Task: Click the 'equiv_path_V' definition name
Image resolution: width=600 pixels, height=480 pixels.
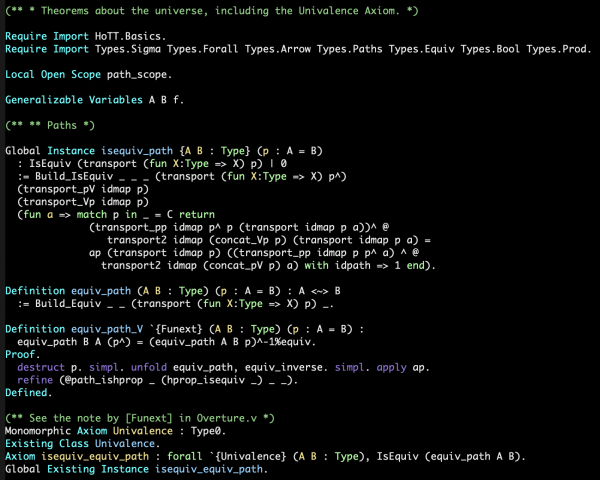Action: click(107, 329)
